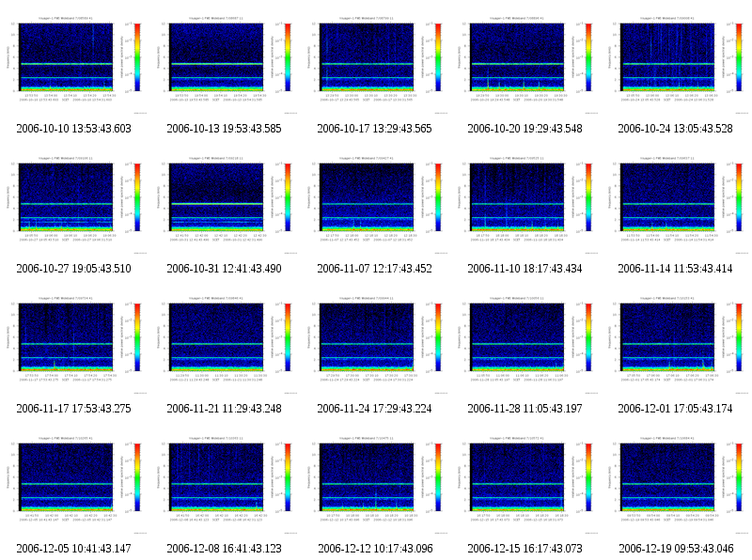752x560 pixels.
Task: Enlarge the Voyager plot for 2006-12-15 16:17:43.073
Action: (x=527, y=484)
